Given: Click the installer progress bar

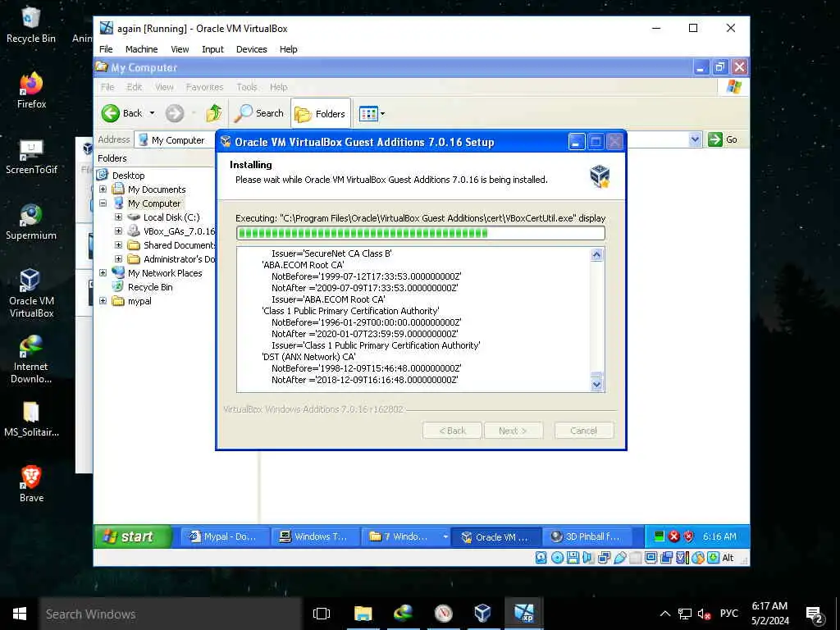Looking at the screenshot, I should pos(421,233).
